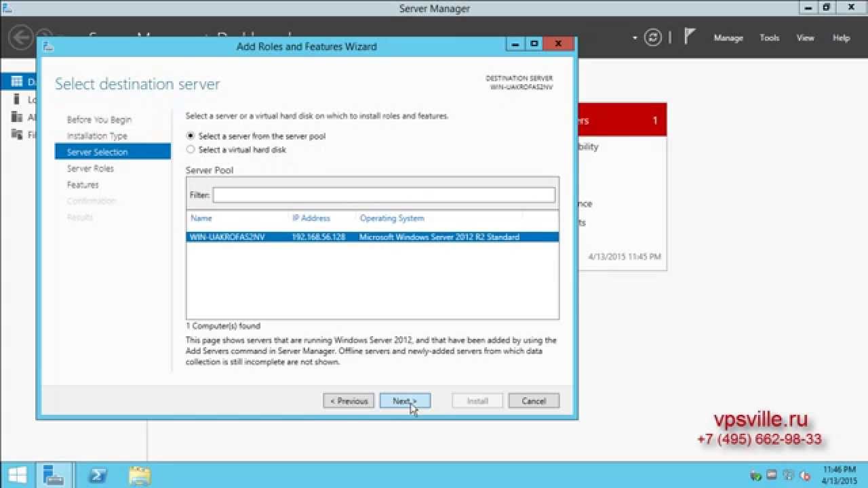Open the View menu
Viewport: 868px width, 488px height.
tap(805, 38)
